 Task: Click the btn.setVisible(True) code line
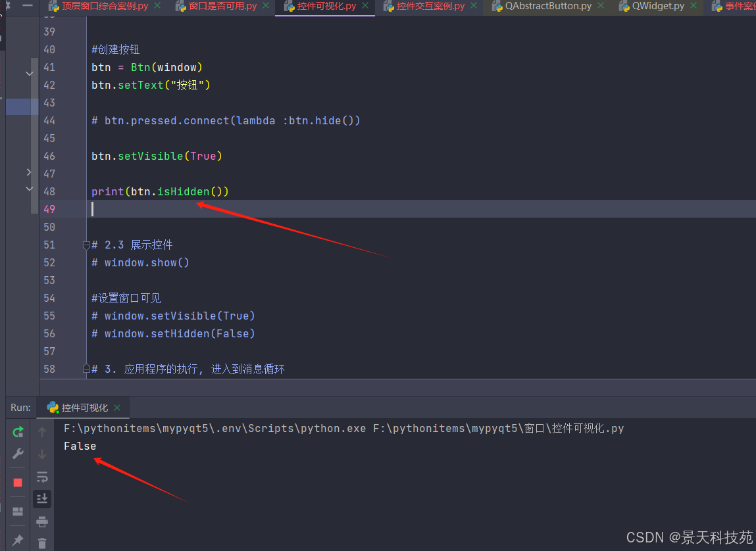pyautogui.click(x=157, y=156)
